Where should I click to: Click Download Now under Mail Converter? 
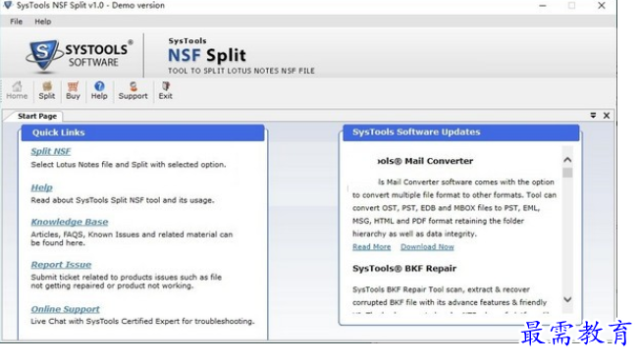pos(427,247)
